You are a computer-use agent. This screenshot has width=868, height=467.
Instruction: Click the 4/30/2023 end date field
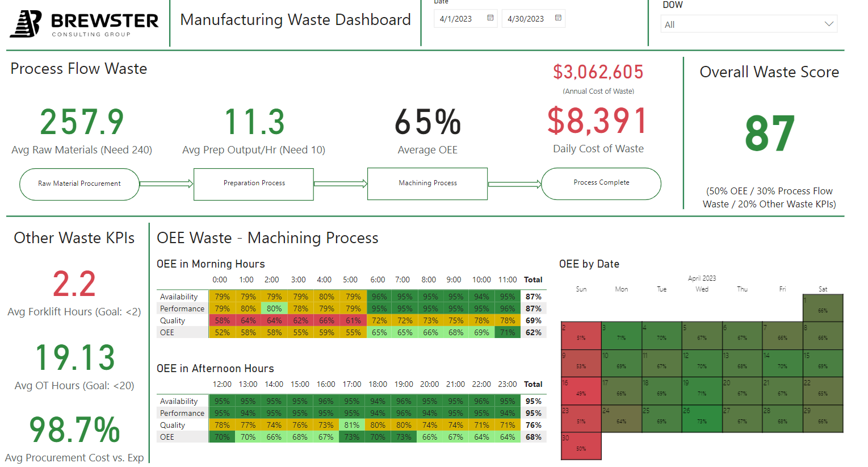[527, 18]
